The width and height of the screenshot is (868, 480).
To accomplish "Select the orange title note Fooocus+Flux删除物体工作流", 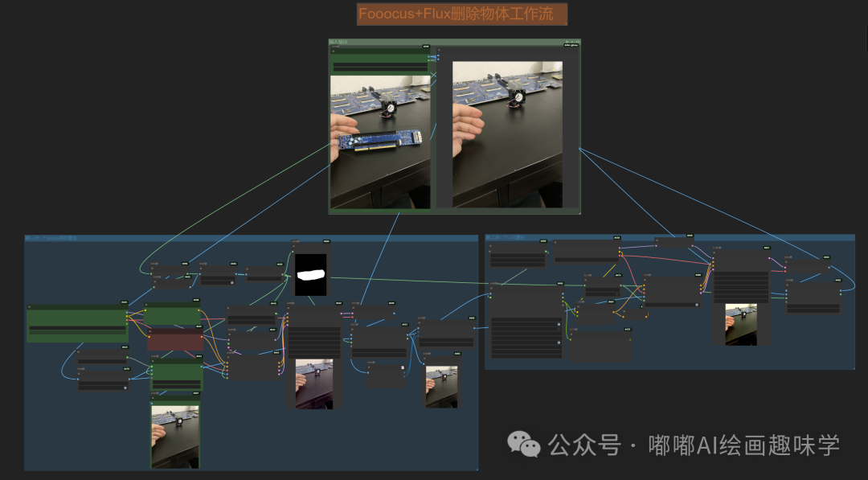I will pos(461,14).
